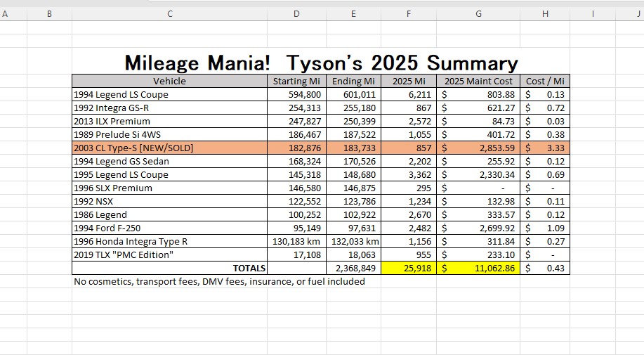Image resolution: width=644 pixels, height=355 pixels.
Task: Click the 'No cosmetics, transport fees' note cell
Action: 219,281
